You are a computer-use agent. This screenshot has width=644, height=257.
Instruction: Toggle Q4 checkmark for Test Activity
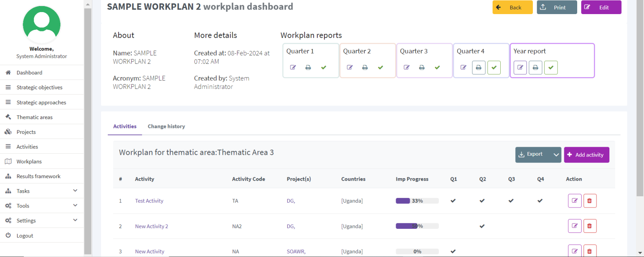[540, 201]
